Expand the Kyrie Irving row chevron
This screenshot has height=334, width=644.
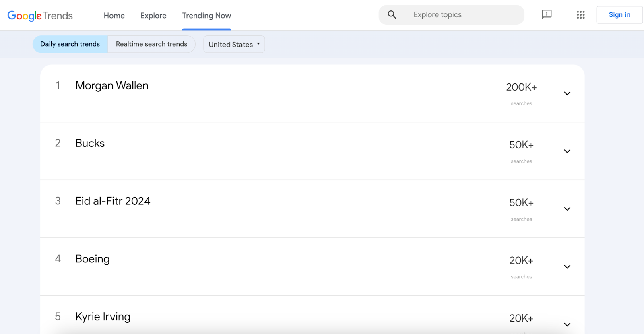pos(567,324)
